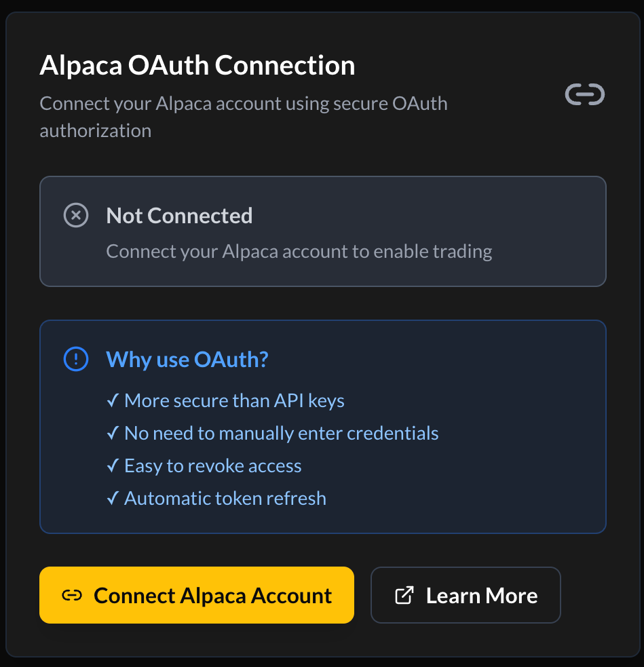
Task: Click the text Connect your Alpaca account to enable trading
Action: [x=299, y=251]
